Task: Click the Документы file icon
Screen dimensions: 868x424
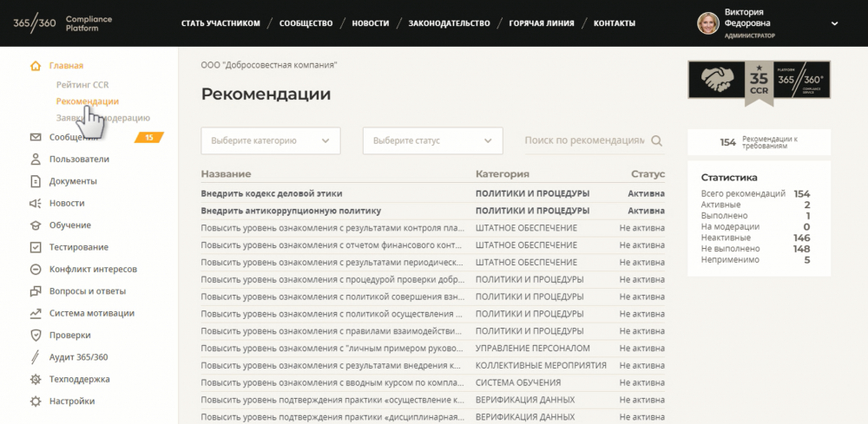Action: click(36, 181)
